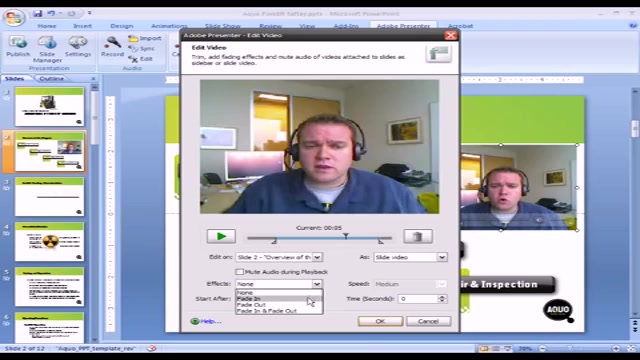Click the Save icon in quick access toolbar
This screenshot has height=360, width=640.
38,13
